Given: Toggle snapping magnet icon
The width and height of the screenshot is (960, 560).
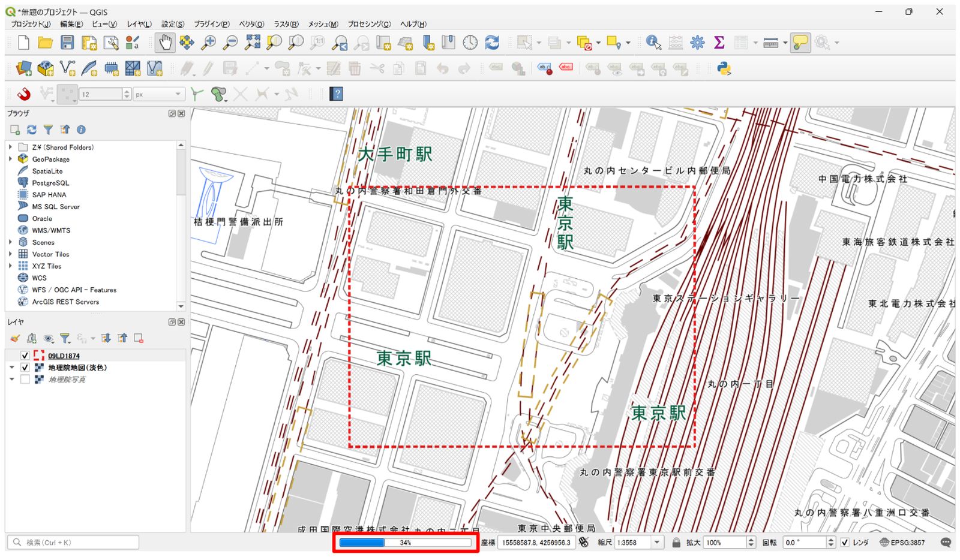Looking at the screenshot, I should pos(24,94).
